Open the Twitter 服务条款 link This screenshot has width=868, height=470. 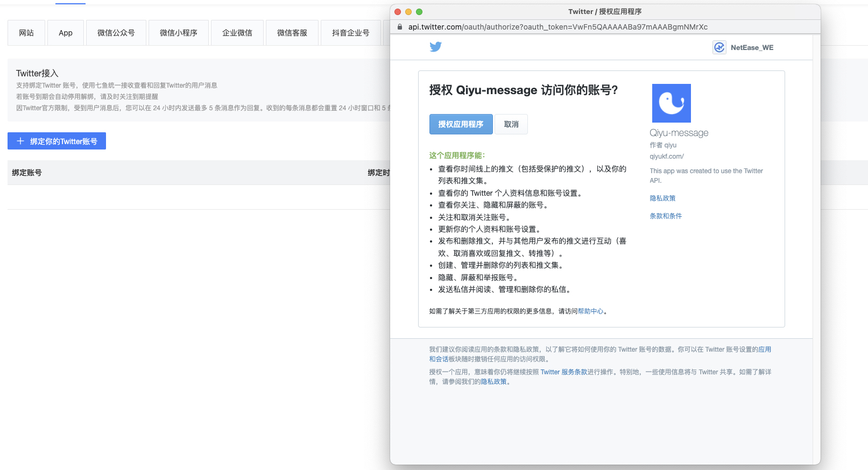564,372
